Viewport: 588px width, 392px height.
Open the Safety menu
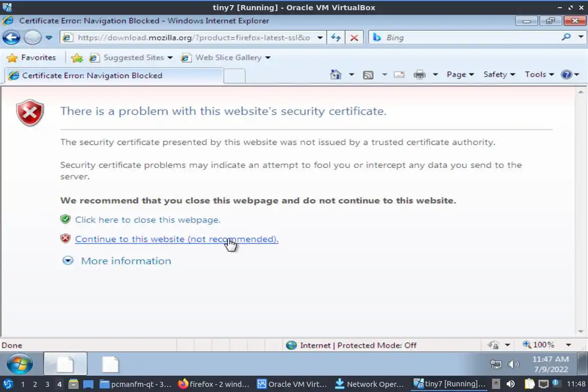(x=499, y=75)
